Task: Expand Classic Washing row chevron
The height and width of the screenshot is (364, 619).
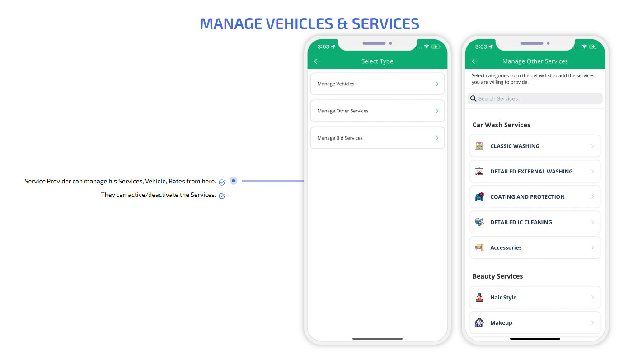Action: pyautogui.click(x=592, y=146)
